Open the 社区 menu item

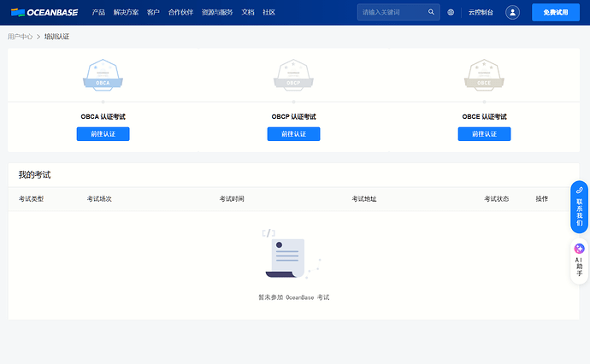click(x=269, y=13)
